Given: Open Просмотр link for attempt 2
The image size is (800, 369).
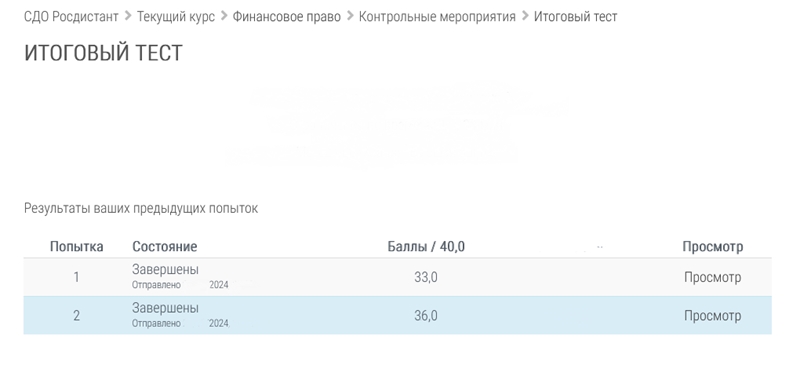Looking at the screenshot, I should [x=712, y=316].
